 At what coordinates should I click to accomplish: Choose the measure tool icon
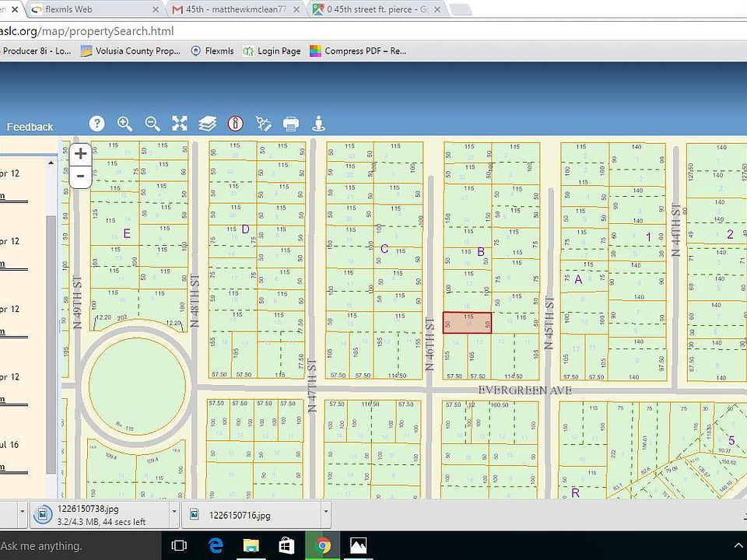coord(264,124)
